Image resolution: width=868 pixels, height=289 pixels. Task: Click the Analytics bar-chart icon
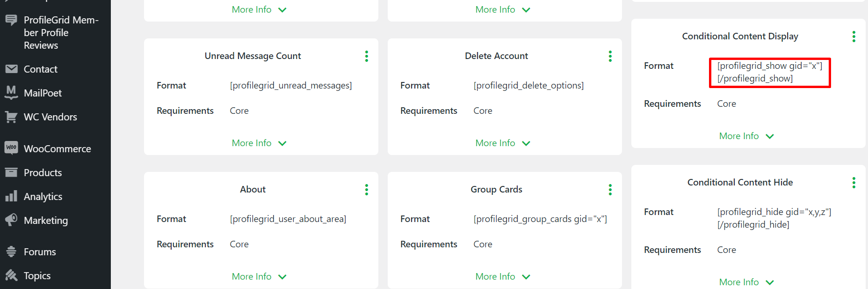[11, 196]
